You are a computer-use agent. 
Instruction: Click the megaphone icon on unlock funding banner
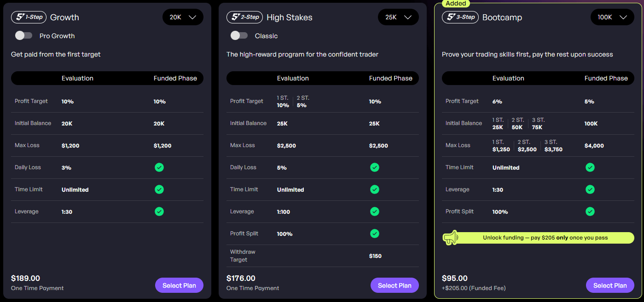tap(451, 238)
